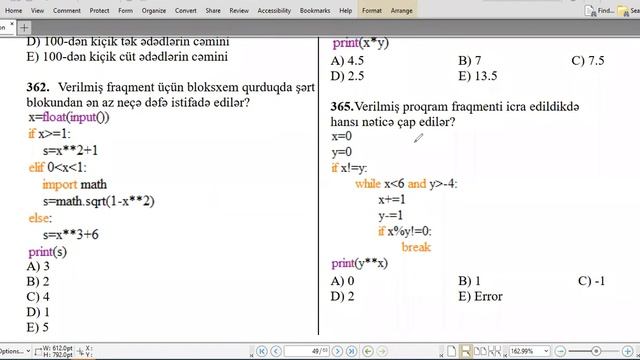Open the Share ribbon tab
The width and height of the screenshot is (640, 360).
[213, 11]
